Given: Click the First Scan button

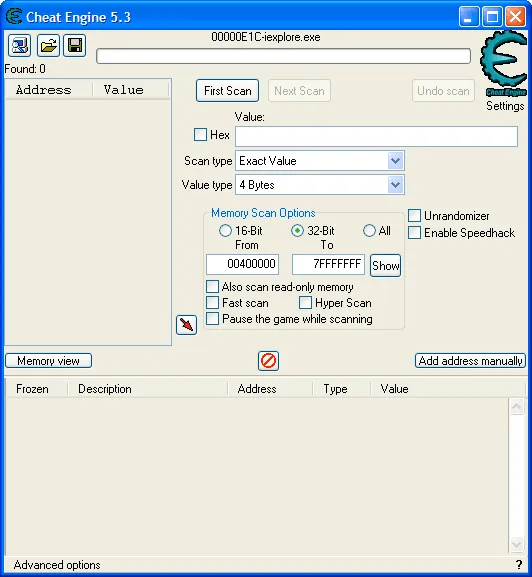Looking at the screenshot, I should (x=227, y=91).
